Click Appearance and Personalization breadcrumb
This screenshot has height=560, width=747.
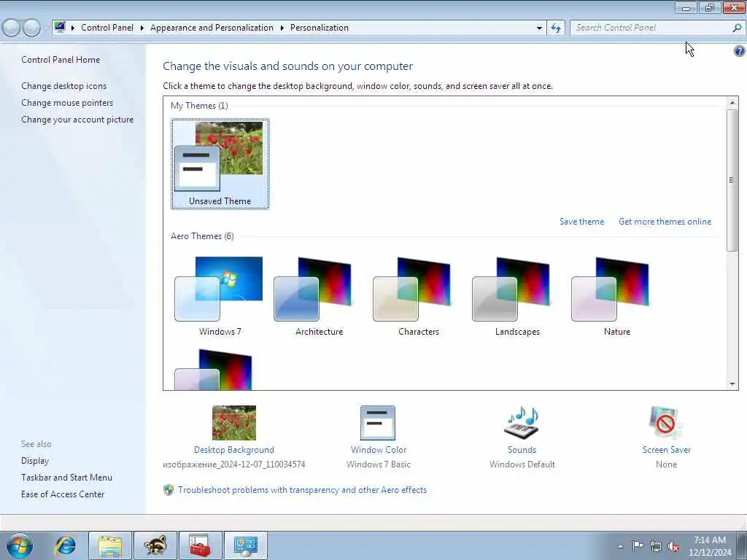212,28
